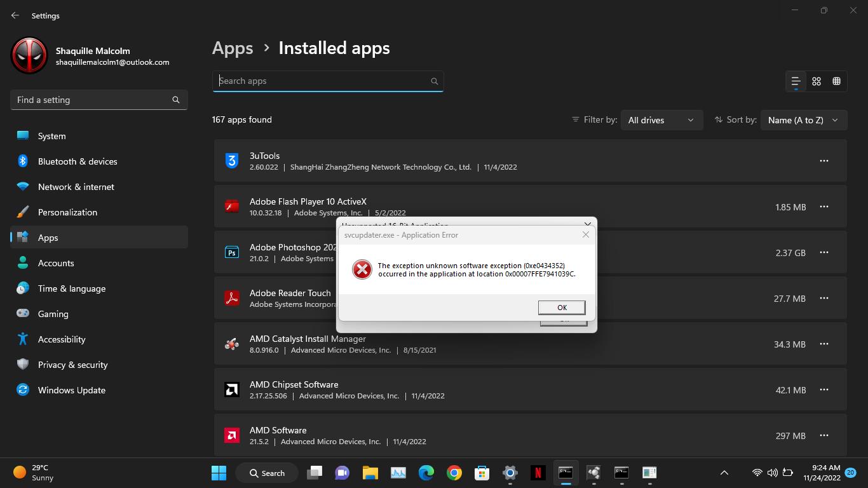Screen dimensions: 868x488
Task: Switch to list view layout icon
Action: pyautogui.click(x=796, y=81)
